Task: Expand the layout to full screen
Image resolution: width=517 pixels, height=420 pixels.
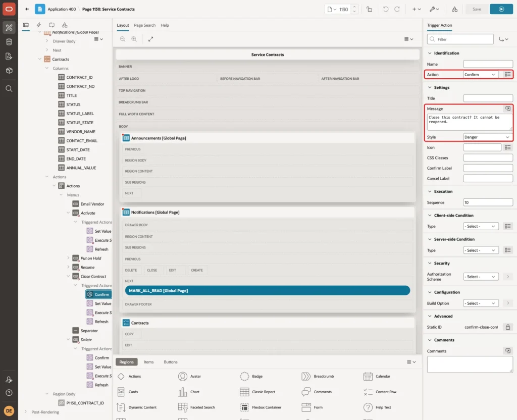Action: (150, 39)
